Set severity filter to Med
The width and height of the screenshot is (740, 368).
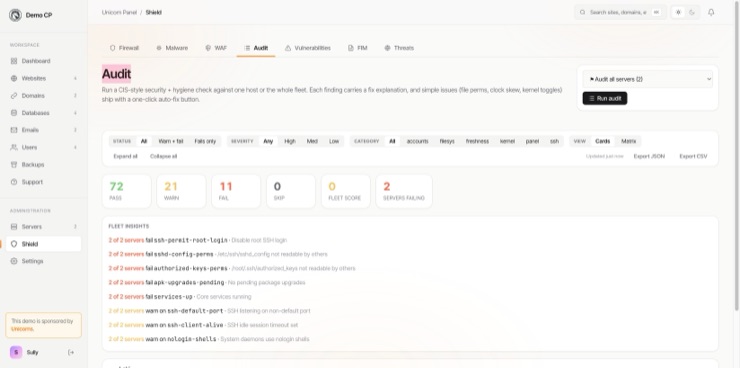pyautogui.click(x=312, y=141)
